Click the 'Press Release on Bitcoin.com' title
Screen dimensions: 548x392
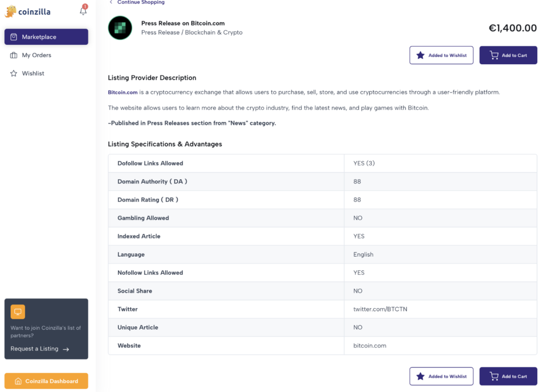(x=183, y=23)
